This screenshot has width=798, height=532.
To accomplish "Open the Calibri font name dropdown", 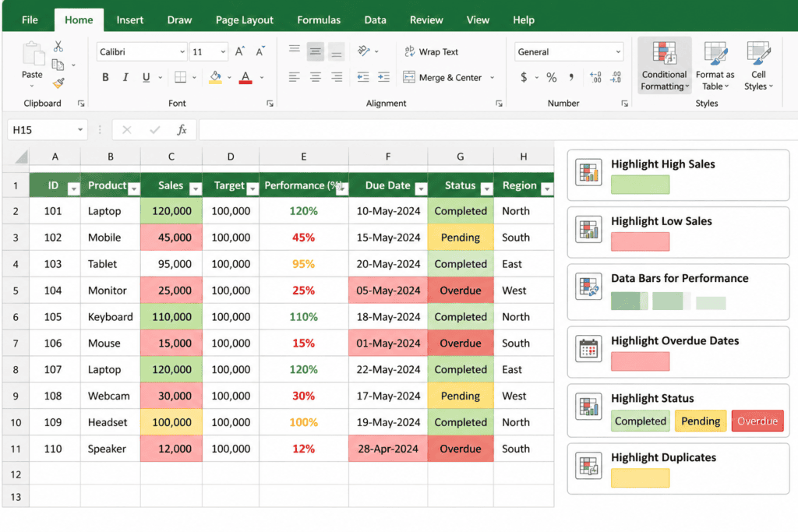I will tap(182, 52).
